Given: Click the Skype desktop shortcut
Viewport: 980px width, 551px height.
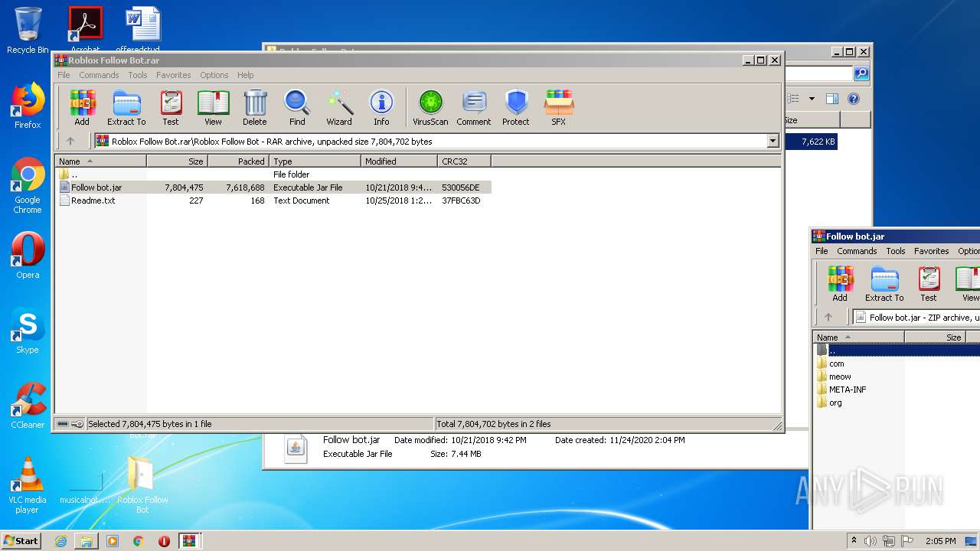Looking at the screenshot, I should point(28,331).
